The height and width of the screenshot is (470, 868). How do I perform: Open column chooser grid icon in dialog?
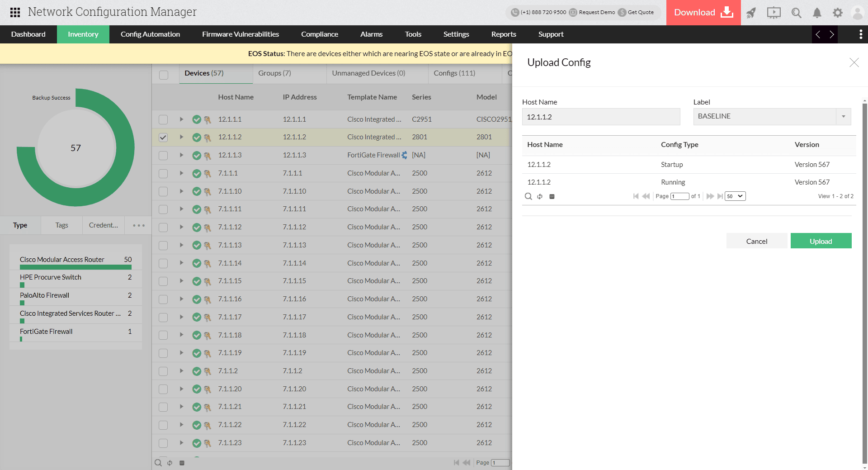(552, 196)
